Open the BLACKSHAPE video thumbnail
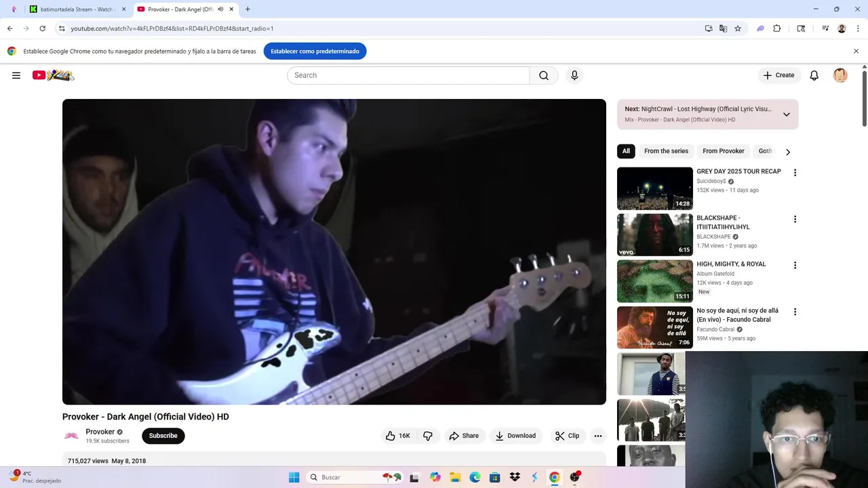868x488 pixels. 655,235
